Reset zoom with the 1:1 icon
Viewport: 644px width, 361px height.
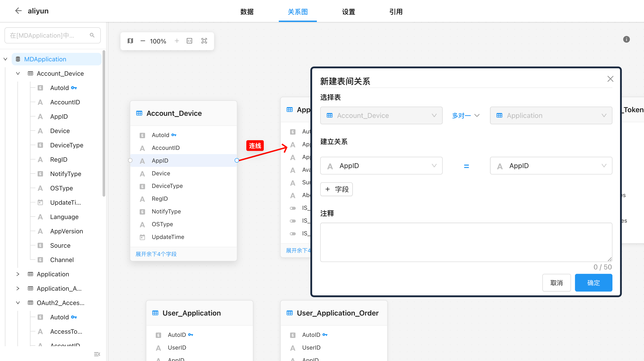coord(189,41)
